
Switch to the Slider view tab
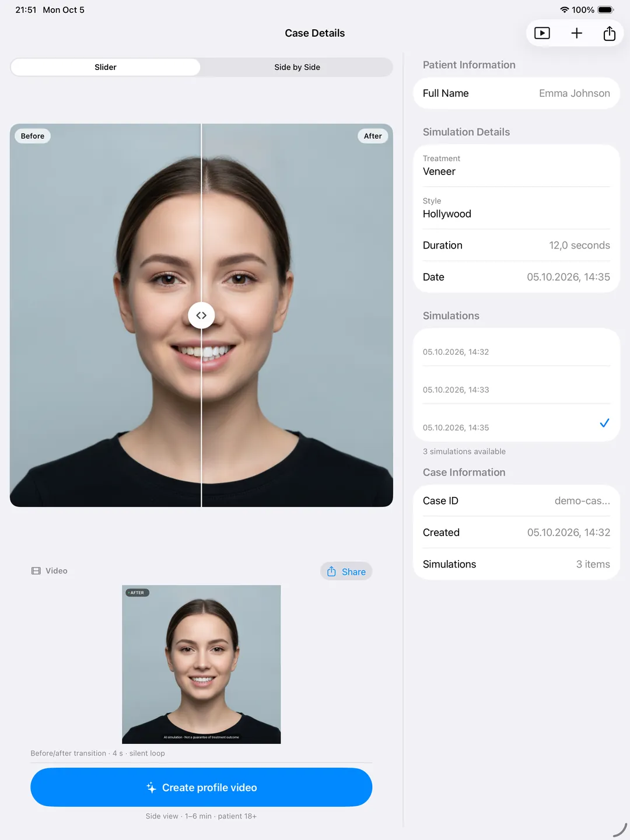coord(106,67)
